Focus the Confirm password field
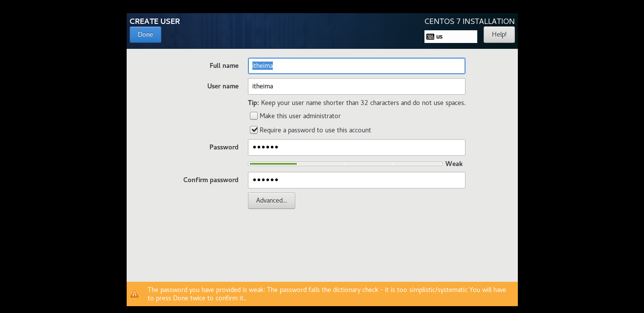This screenshot has height=313, width=644. [x=356, y=180]
